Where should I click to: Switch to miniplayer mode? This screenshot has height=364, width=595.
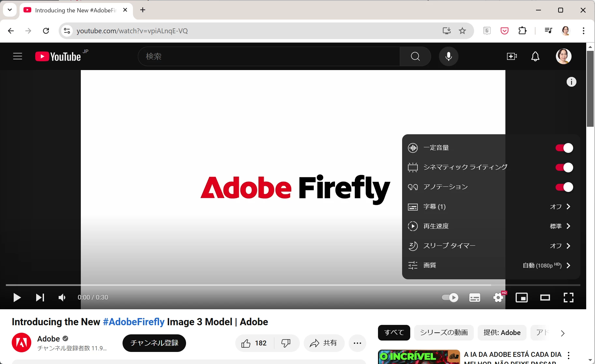click(522, 298)
